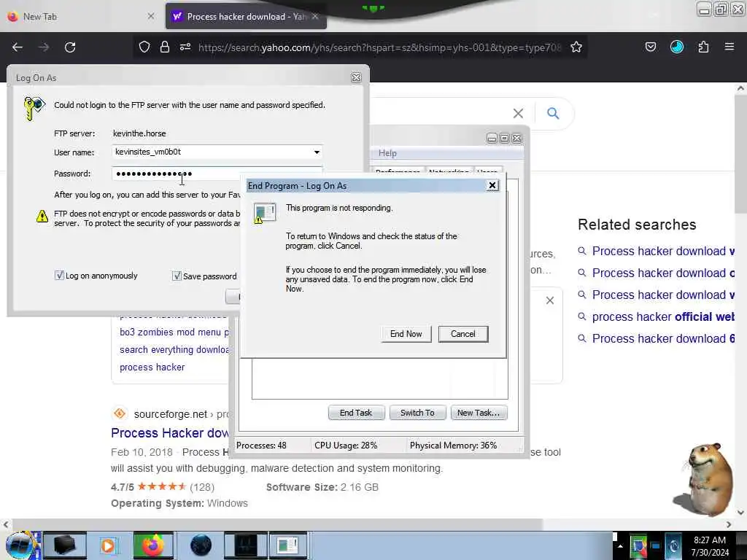This screenshot has height=560, width=747.
Task: Click the Processes: 48 status text
Action: [261, 446]
